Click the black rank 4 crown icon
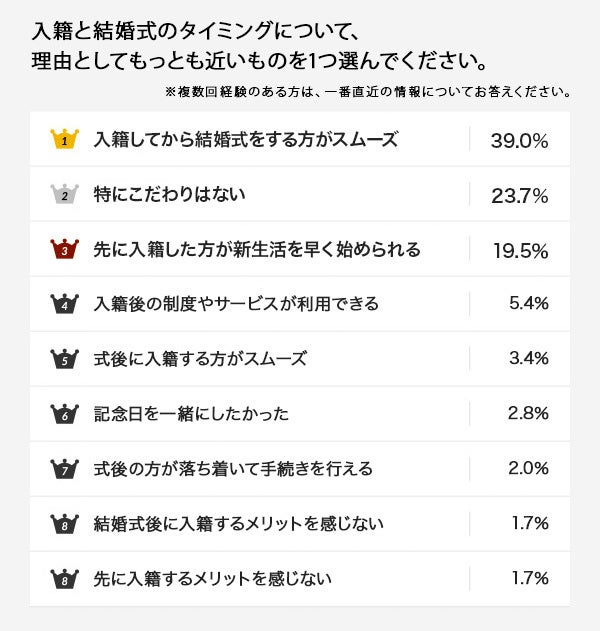This screenshot has width=600, height=631. pos(64,304)
